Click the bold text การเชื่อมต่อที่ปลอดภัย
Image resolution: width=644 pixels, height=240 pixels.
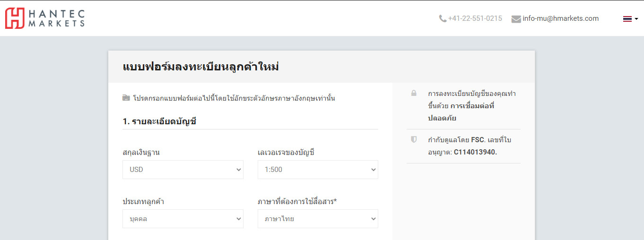coord(461,112)
